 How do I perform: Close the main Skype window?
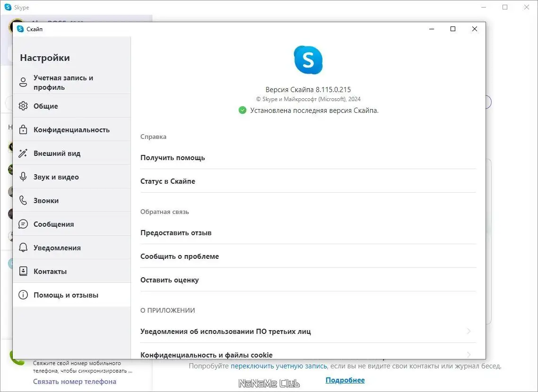point(526,7)
